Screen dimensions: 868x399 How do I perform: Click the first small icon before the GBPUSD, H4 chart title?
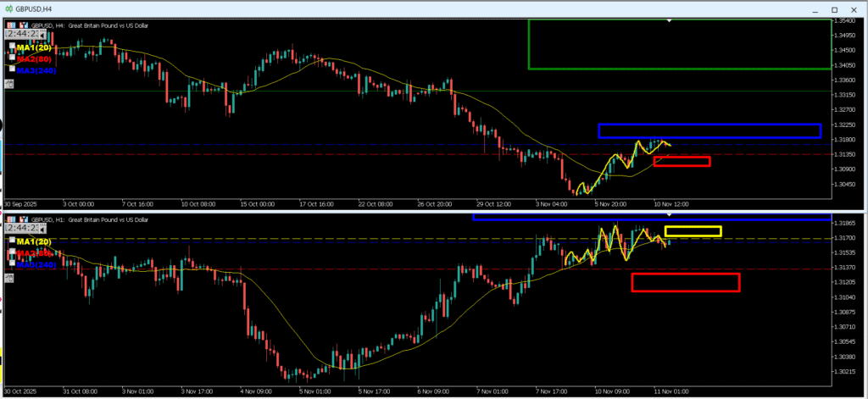point(11,25)
